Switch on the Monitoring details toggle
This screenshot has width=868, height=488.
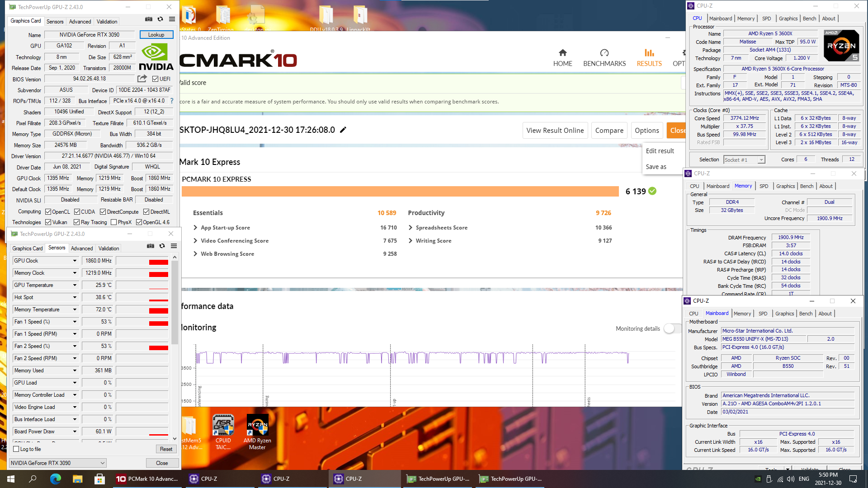672,328
